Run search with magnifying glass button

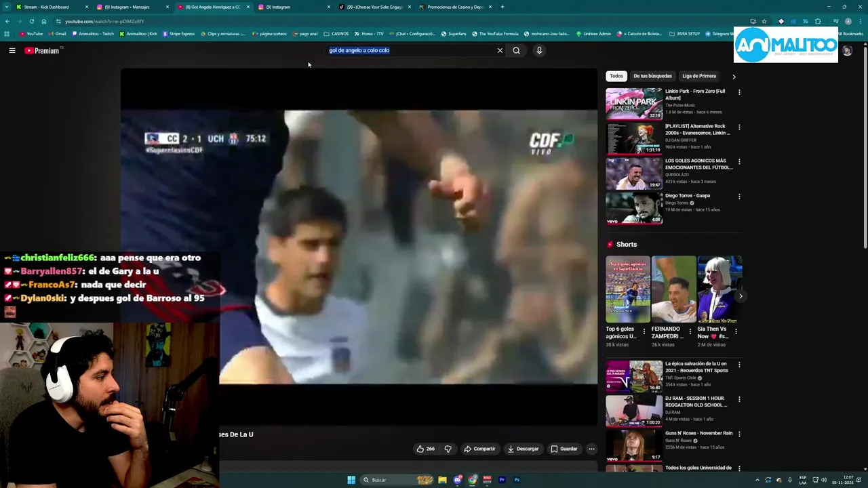point(516,50)
